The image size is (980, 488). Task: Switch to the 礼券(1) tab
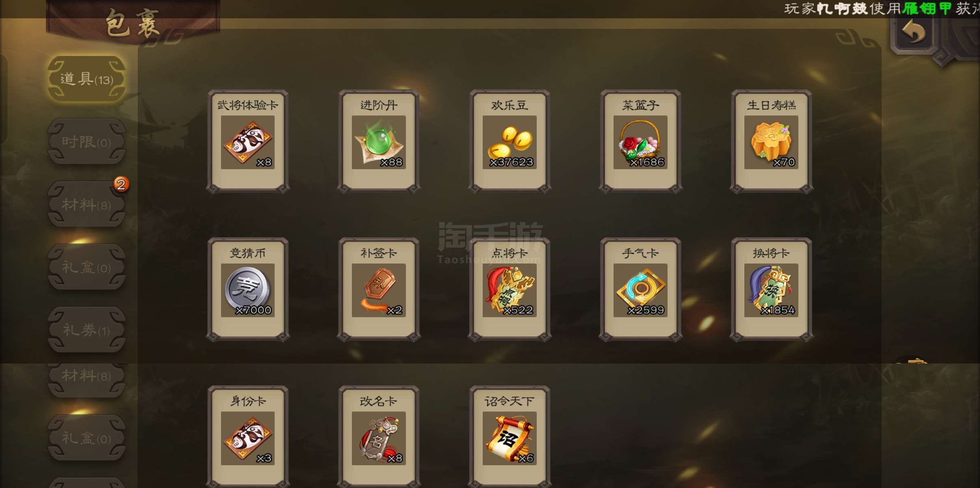tap(87, 330)
